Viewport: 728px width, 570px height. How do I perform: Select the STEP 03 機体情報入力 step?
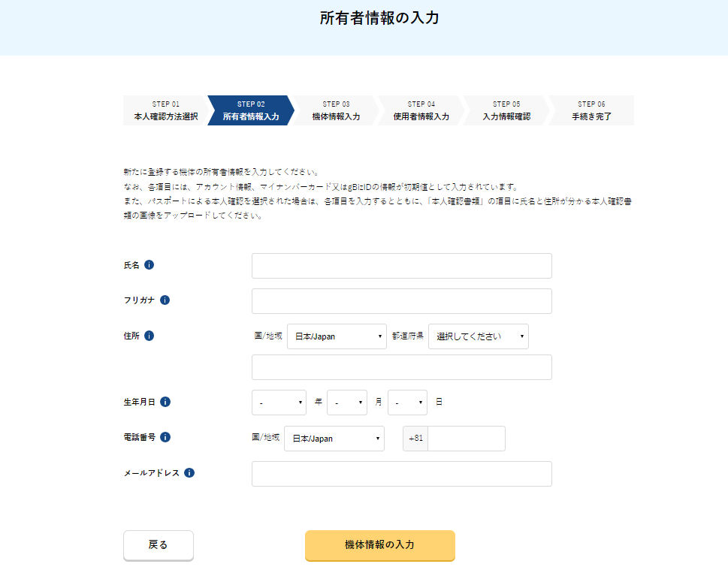[x=336, y=110]
